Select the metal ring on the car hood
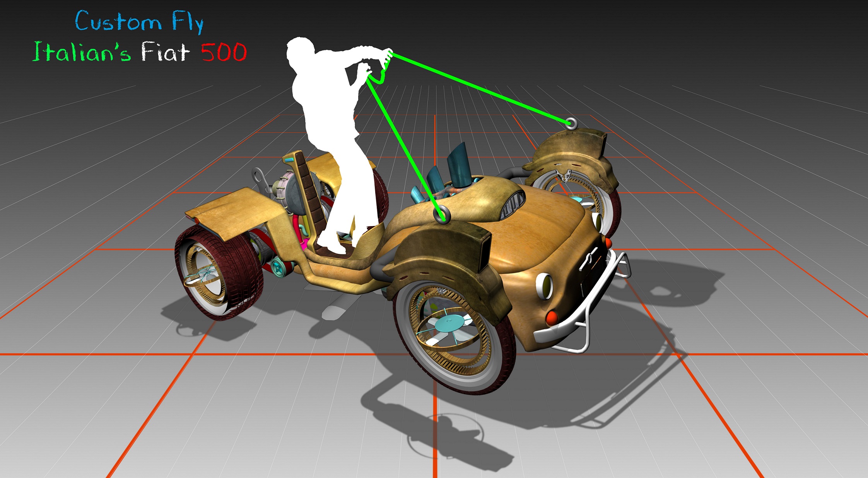Image resolution: width=868 pixels, height=478 pixels. point(442,215)
